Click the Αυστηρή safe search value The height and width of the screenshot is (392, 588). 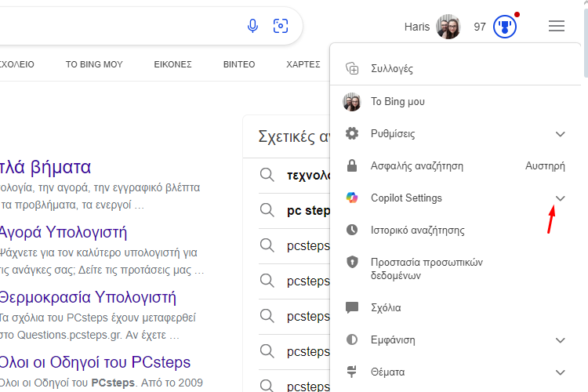(545, 165)
